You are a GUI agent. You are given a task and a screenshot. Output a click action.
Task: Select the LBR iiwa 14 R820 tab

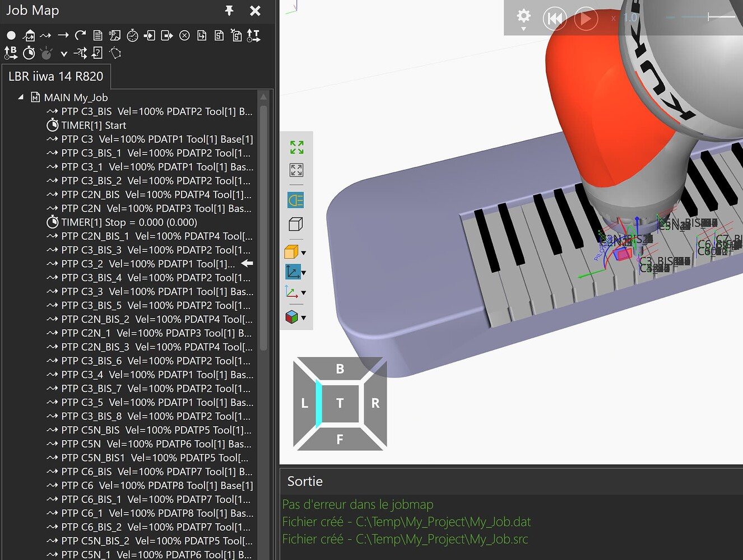click(x=55, y=77)
